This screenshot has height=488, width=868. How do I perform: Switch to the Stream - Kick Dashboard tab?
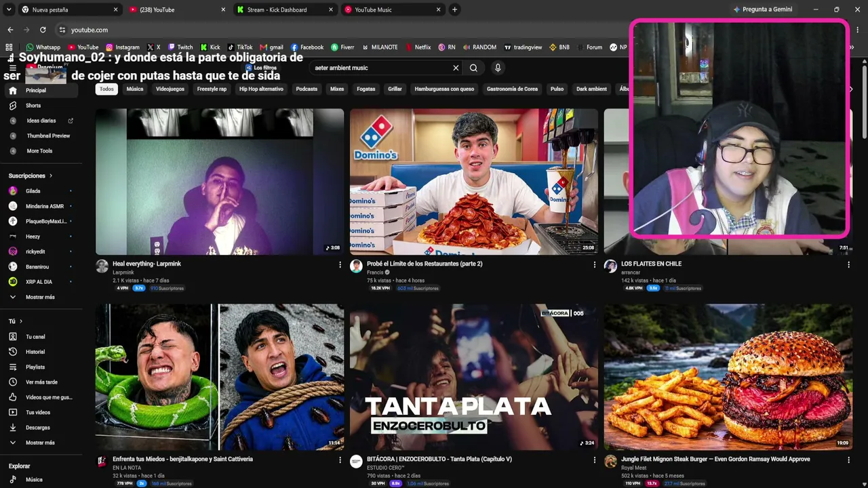pos(284,9)
